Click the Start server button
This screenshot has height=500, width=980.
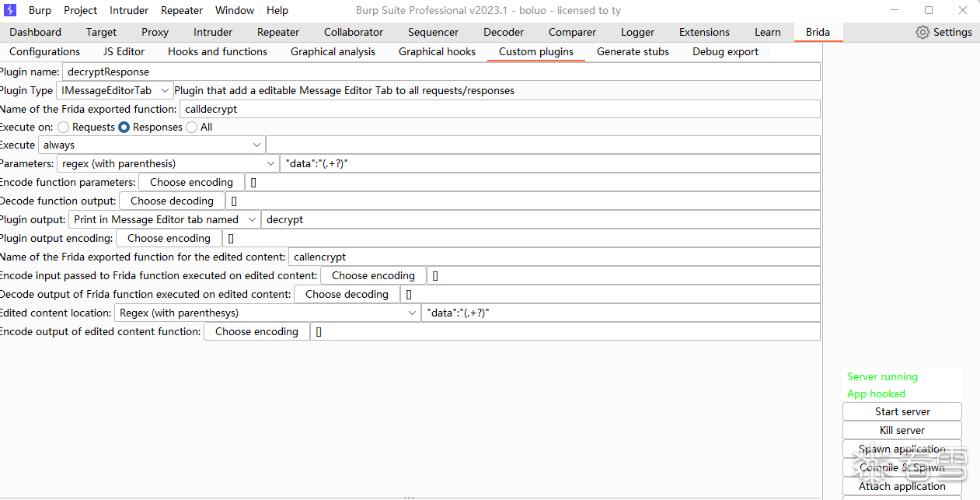coord(902,411)
